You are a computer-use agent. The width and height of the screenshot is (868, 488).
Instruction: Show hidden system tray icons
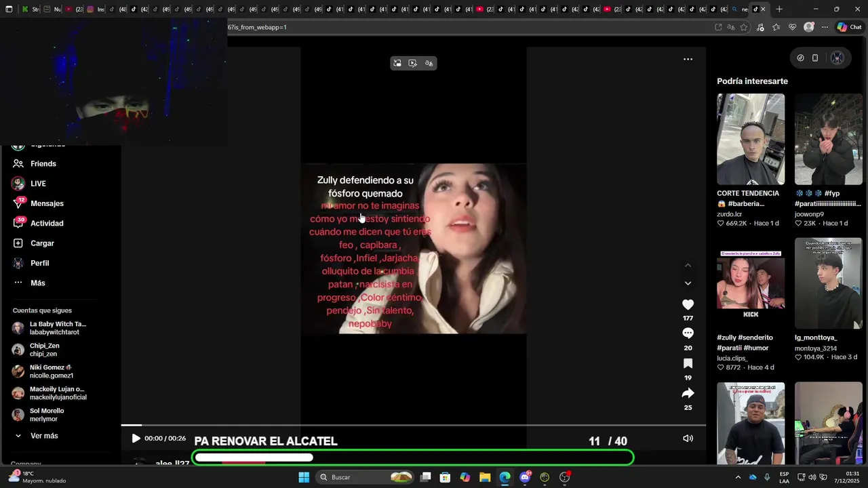738,477
